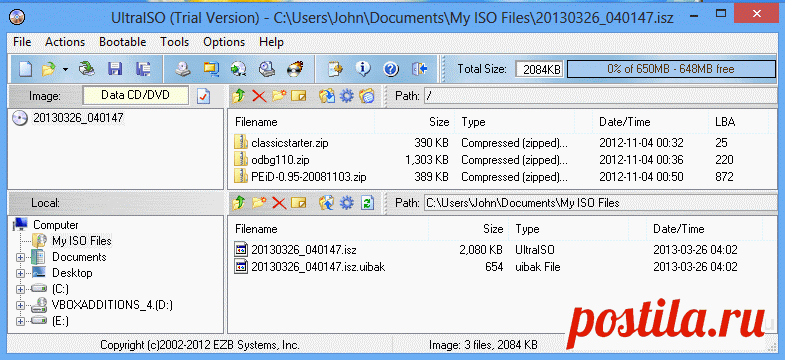Click the LBA column header in the image list
Image resolution: width=785 pixels, height=360 pixels.
click(725, 122)
